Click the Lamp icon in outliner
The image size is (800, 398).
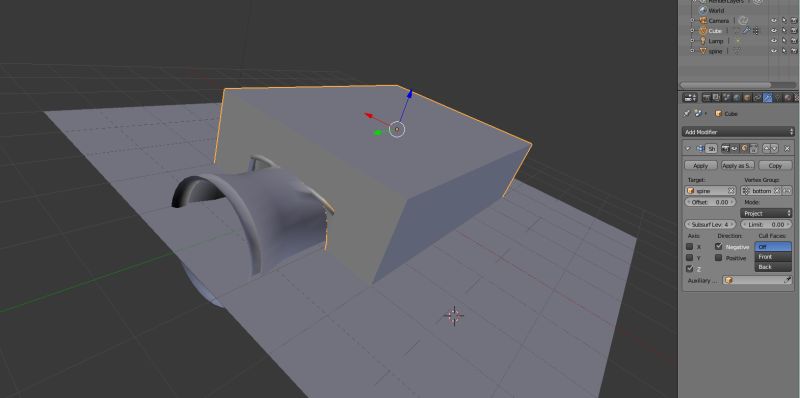click(703, 41)
